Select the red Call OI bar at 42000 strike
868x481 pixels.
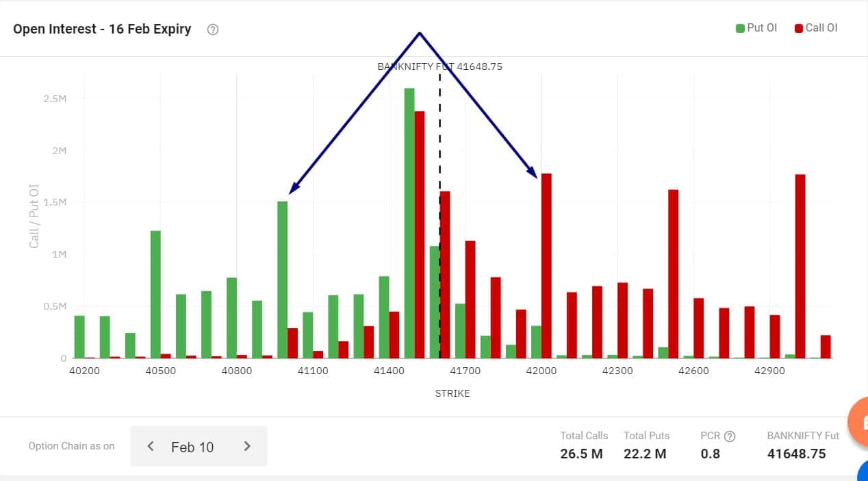(x=546, y=266)
